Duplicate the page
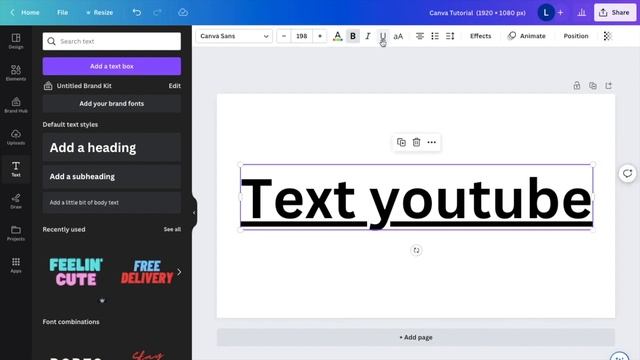Image resolution: width=640 pixels, height=360 pixels. click(x=593, y=86)
